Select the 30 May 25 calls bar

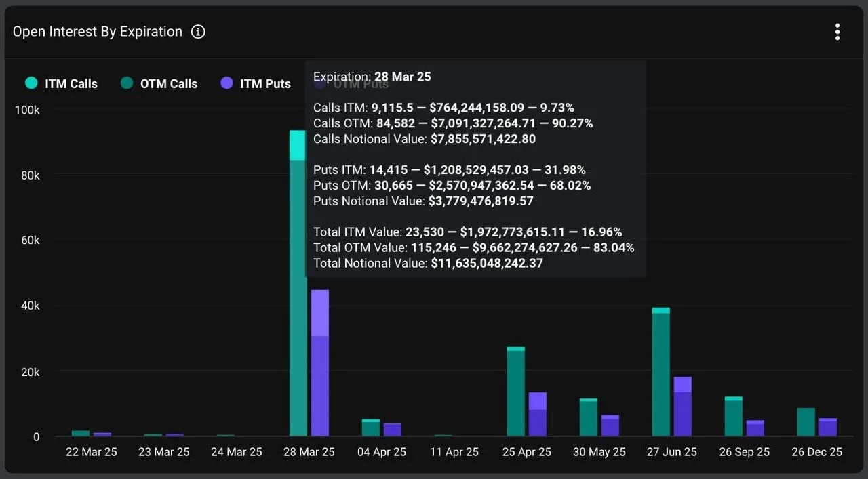[589, 417]
